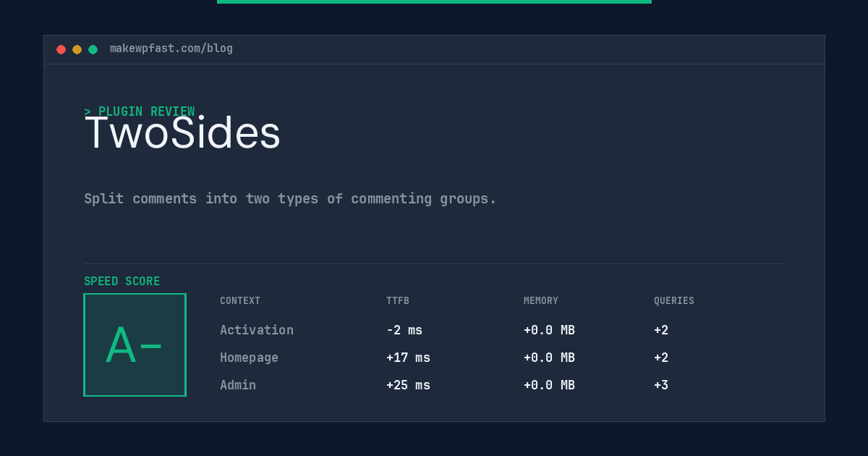Click the makewpfast.com/blog address text
This screenshot has height=456, width=868.
click(171, 48)
